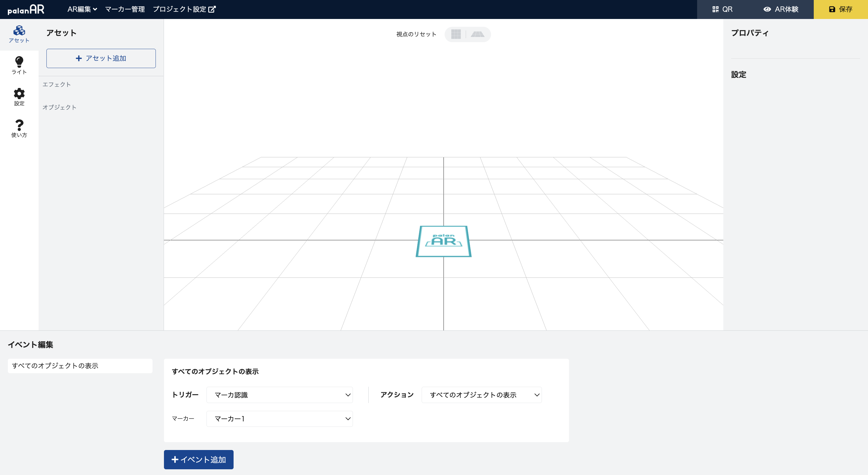The height and width of the screenshot is (475, 868).
Task: Open マーカー管理 in the top menu
Action: (x=125, y=9)
